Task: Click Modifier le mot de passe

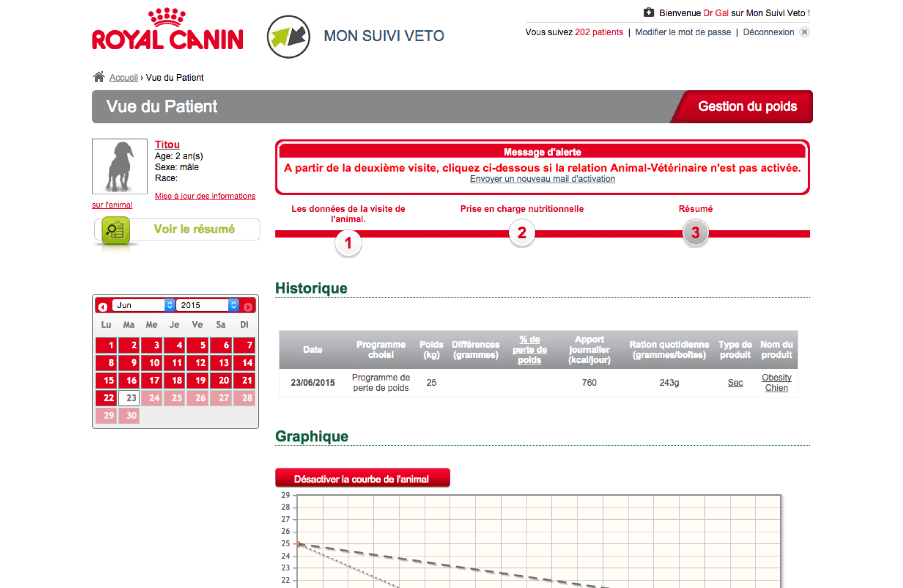Action: [x=683, y=32]
